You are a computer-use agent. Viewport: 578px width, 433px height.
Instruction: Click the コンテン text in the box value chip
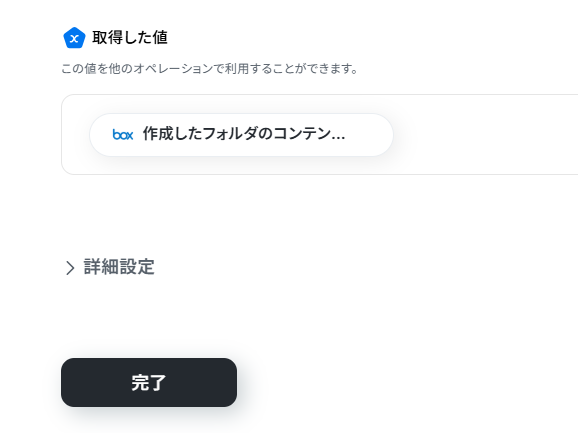pyautogui.click(x=302, y=133)
